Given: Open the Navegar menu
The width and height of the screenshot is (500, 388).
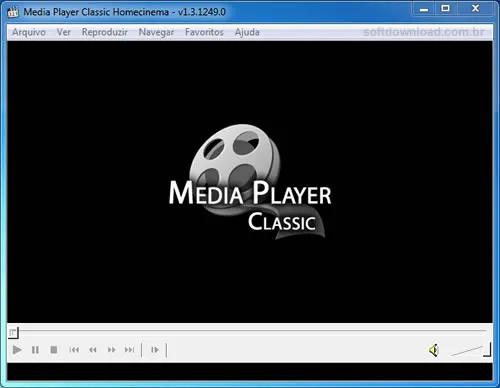Looking at the screenshot, I should tap(156, 32).
